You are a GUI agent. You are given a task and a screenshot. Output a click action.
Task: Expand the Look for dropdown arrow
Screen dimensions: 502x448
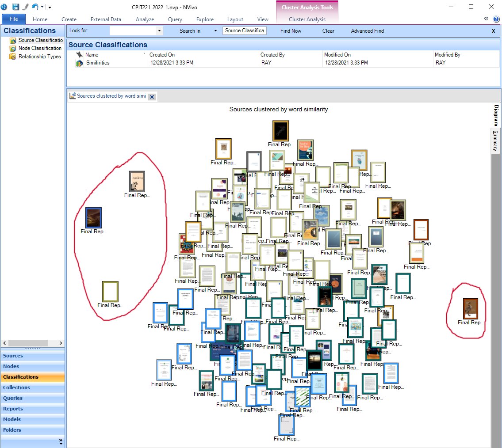pyautogui.click(x=159, y=30)
